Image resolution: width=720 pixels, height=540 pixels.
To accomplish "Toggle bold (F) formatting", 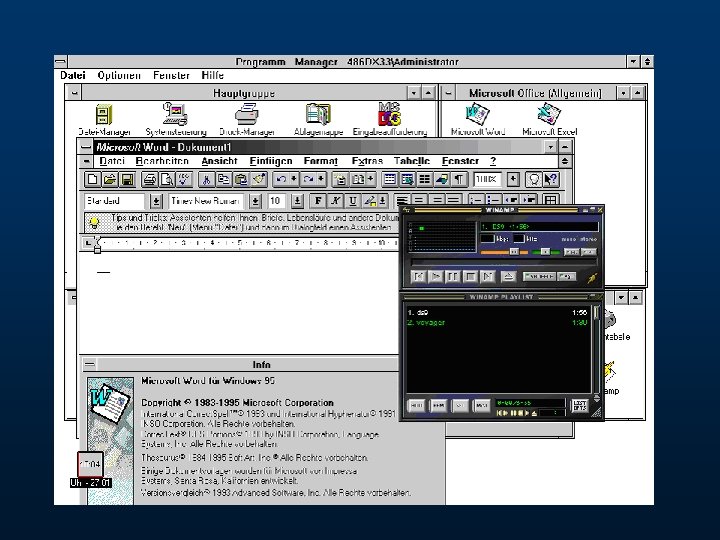I will tap(318, 201).
